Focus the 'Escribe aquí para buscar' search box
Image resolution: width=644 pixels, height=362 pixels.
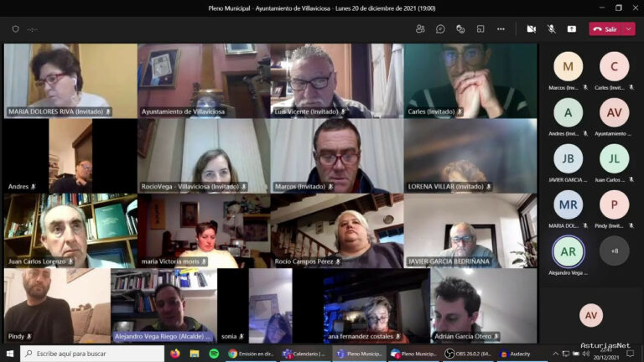pos(92,354)
